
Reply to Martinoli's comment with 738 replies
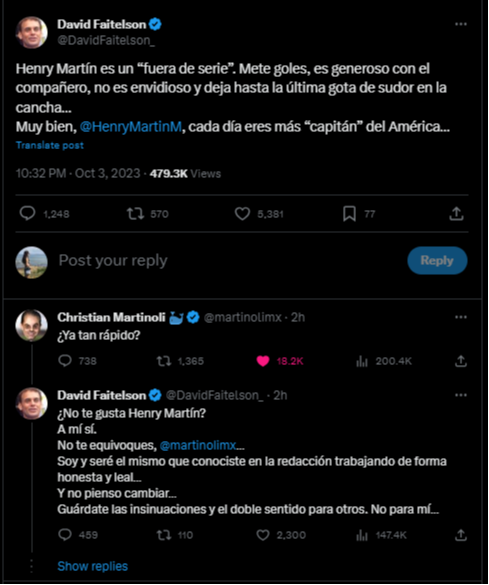click(65, 361)
